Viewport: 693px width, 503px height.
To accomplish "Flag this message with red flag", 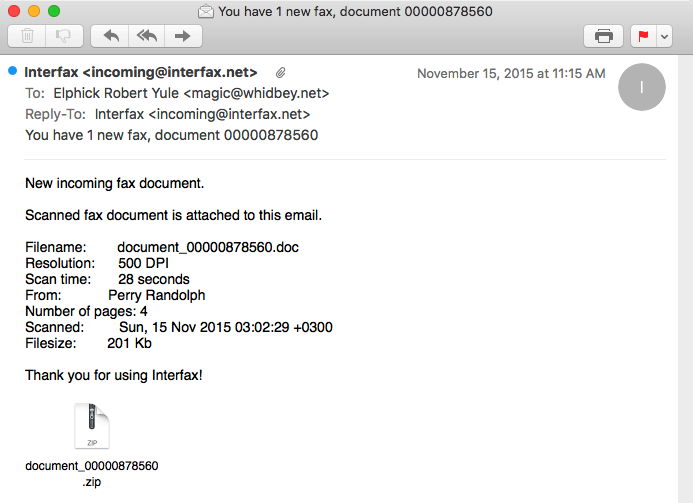I will (643, 36).
